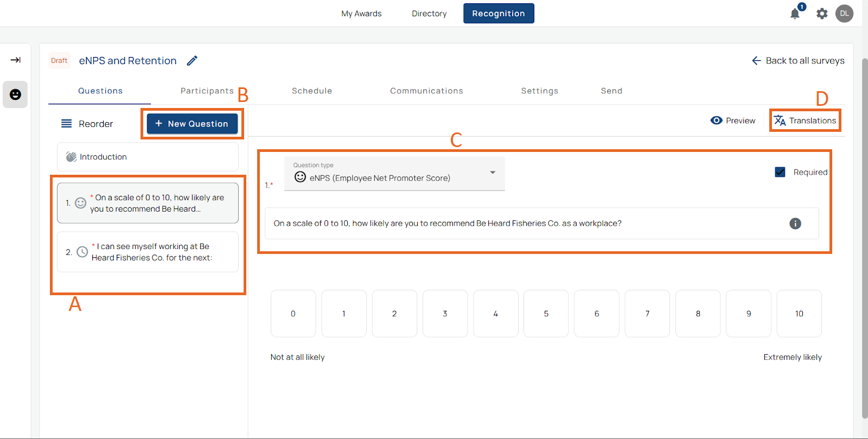Go to the Settings tab
868x439 pixels.
[540, 91]
